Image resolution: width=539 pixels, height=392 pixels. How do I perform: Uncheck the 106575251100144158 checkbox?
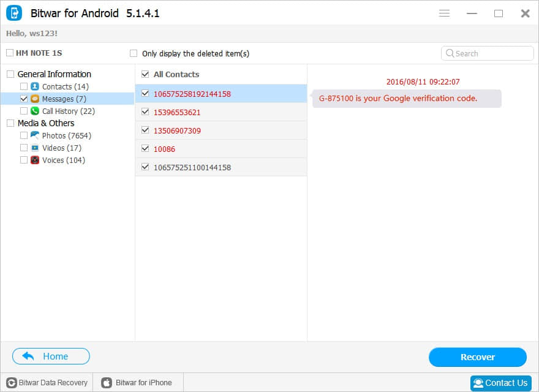[145, 167]
